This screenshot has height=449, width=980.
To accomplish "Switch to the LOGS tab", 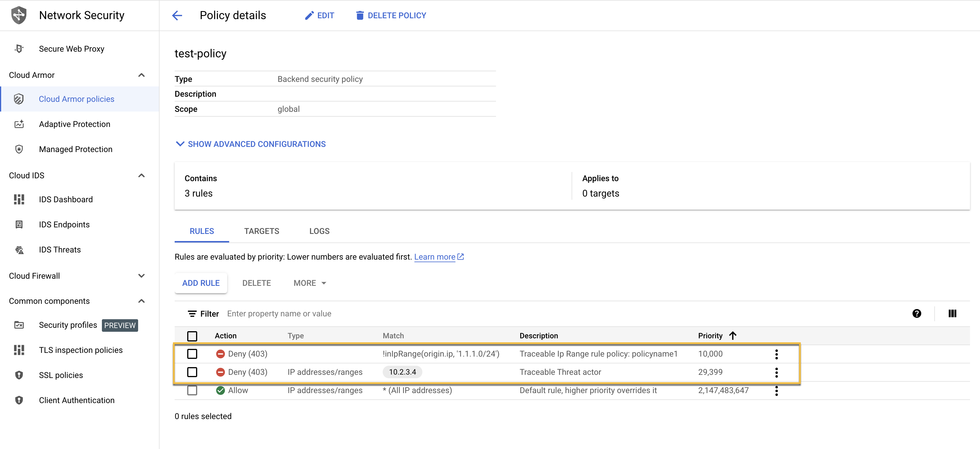I will pyautogui.click(x=320, y=231).
